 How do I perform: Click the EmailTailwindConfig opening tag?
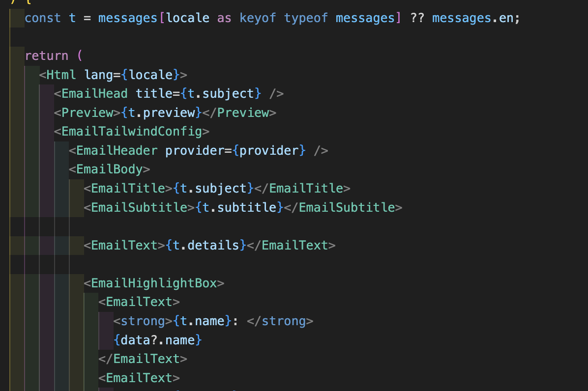132,132
